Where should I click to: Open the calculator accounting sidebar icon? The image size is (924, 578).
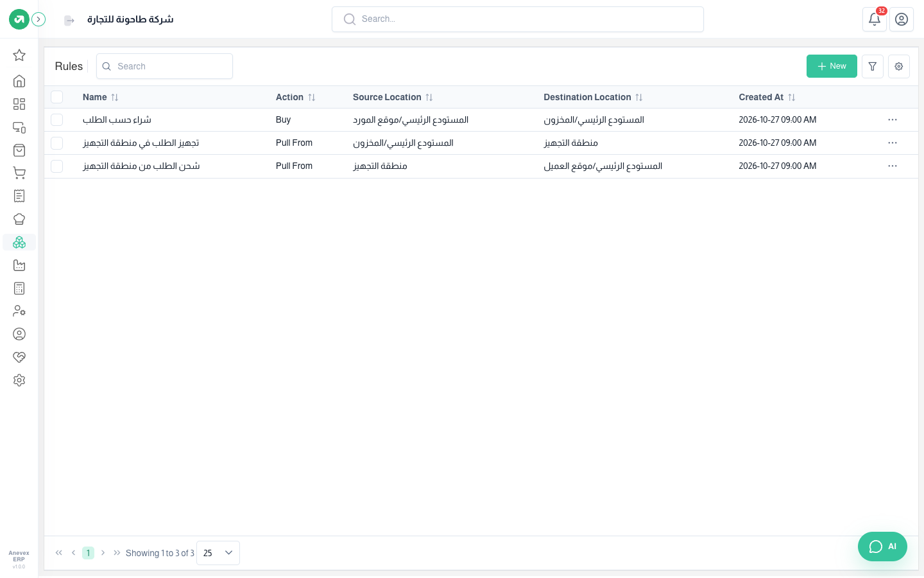19,288
